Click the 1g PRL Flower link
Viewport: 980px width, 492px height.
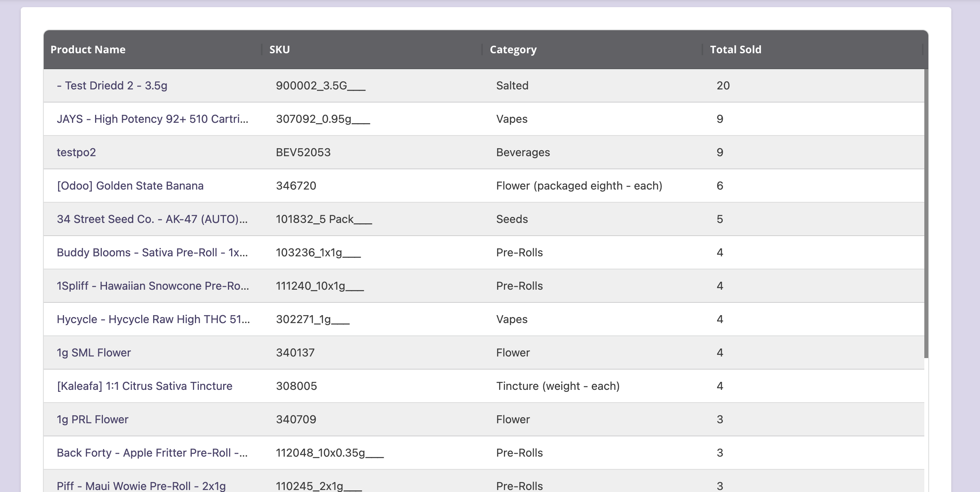(93, 419)
